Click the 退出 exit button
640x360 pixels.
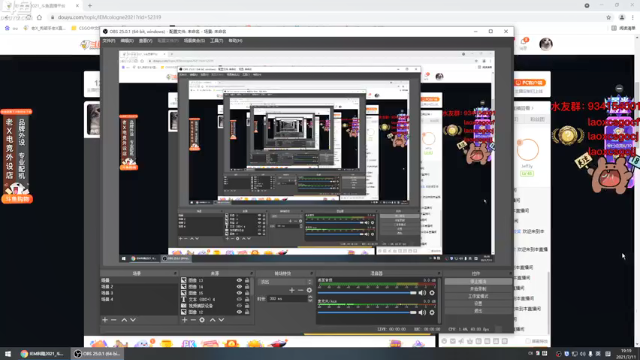tap(478, 311)
